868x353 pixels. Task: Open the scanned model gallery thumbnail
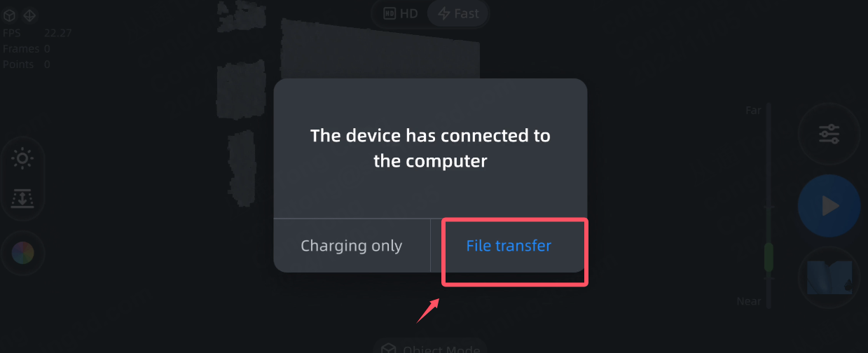pyautogui.click(x=829, y=278)
